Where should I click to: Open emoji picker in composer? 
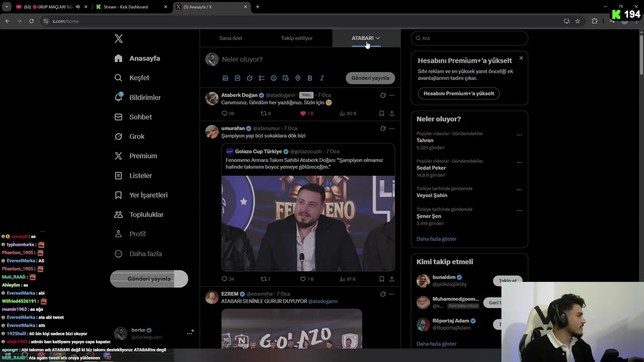point(274,78)
